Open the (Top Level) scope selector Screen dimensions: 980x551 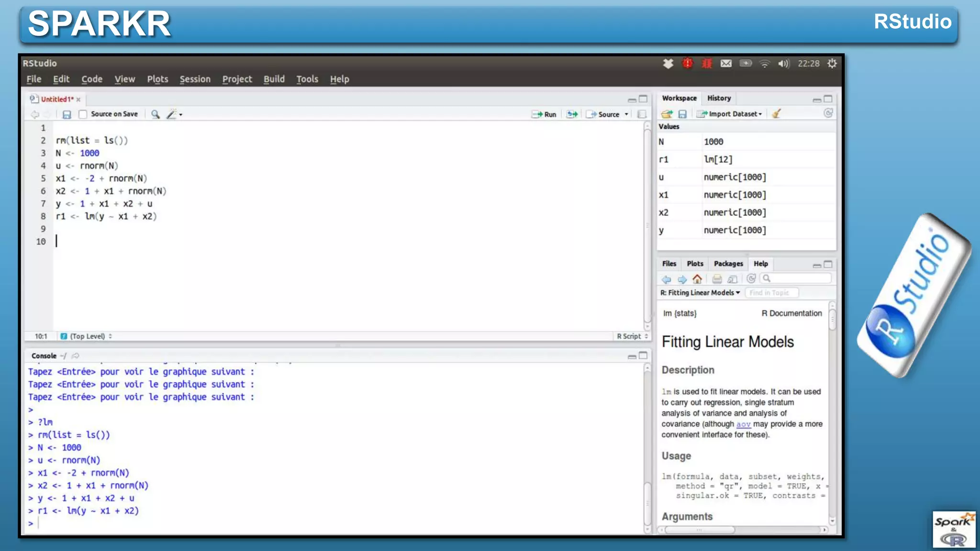(87, 336)
